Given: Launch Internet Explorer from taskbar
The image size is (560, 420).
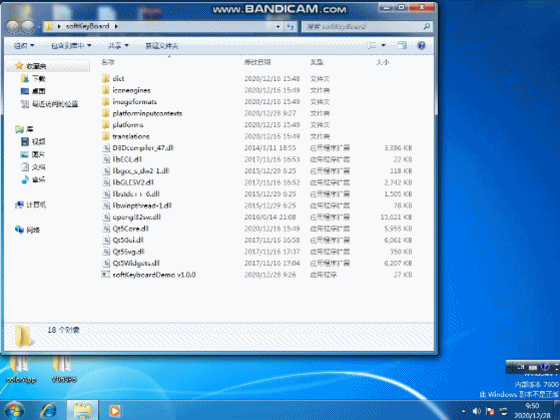Looking at the screenshot, I should click(x=49, y=411).
